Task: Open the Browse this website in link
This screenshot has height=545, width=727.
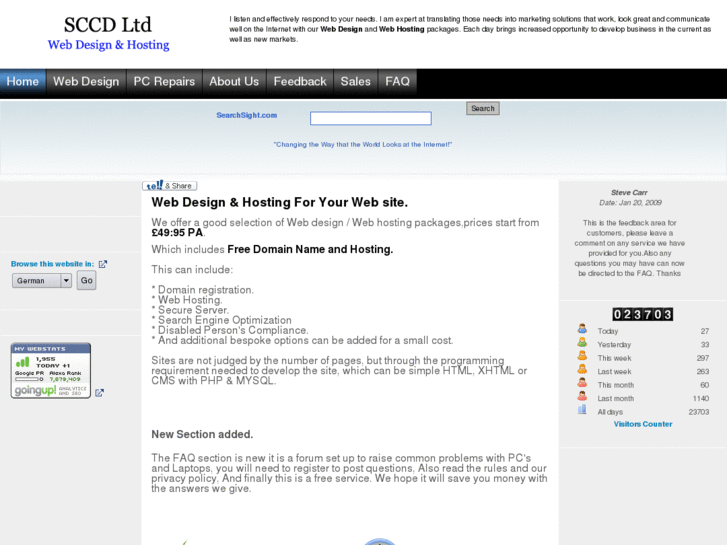Action: point(52,264)
